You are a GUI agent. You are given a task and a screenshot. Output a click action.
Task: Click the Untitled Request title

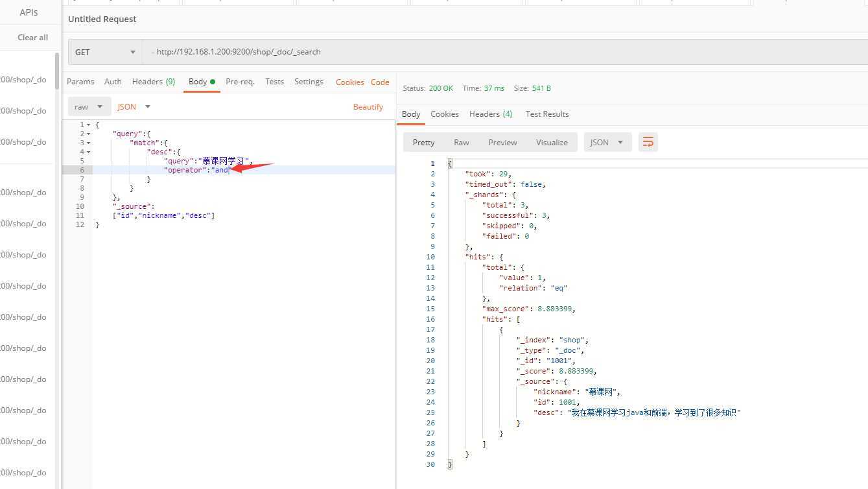pyautogui.click(x=102, y=19)
